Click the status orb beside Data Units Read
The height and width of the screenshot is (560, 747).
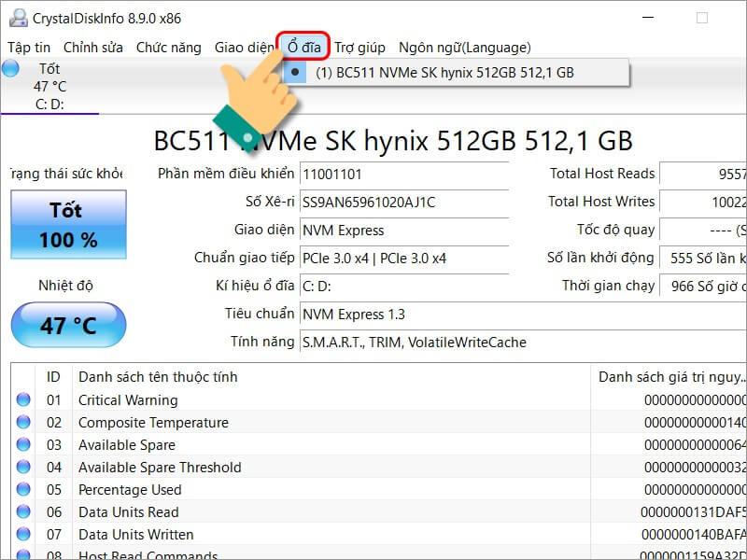[x=23, y=512]
